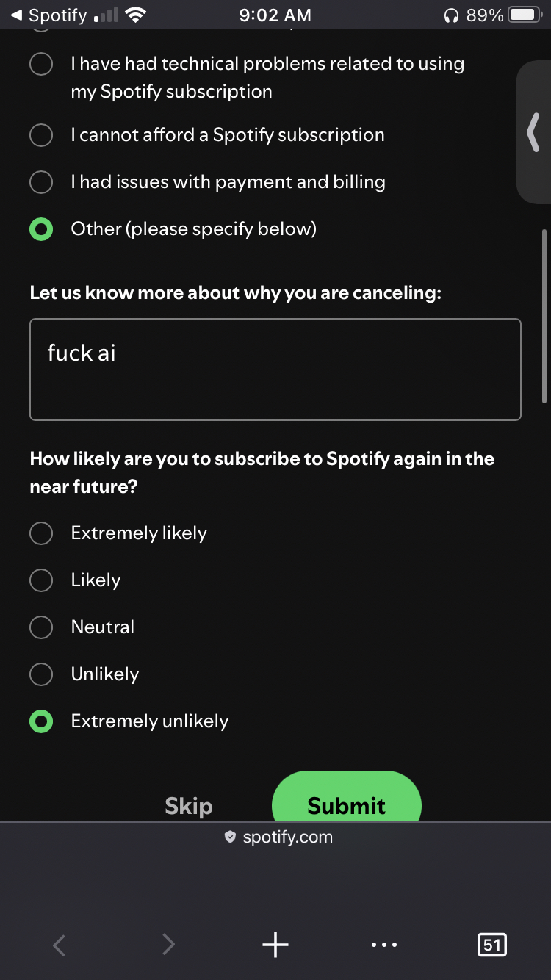Skip the cancellation survey
551x980 pixels.
point(189,806)
